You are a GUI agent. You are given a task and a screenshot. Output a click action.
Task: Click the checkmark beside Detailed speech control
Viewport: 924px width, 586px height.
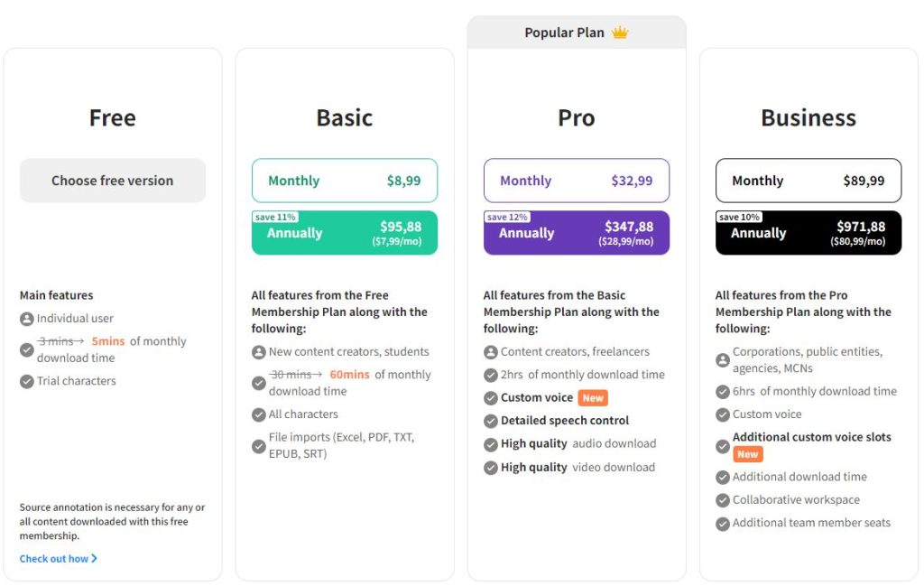tap(491, 420)
